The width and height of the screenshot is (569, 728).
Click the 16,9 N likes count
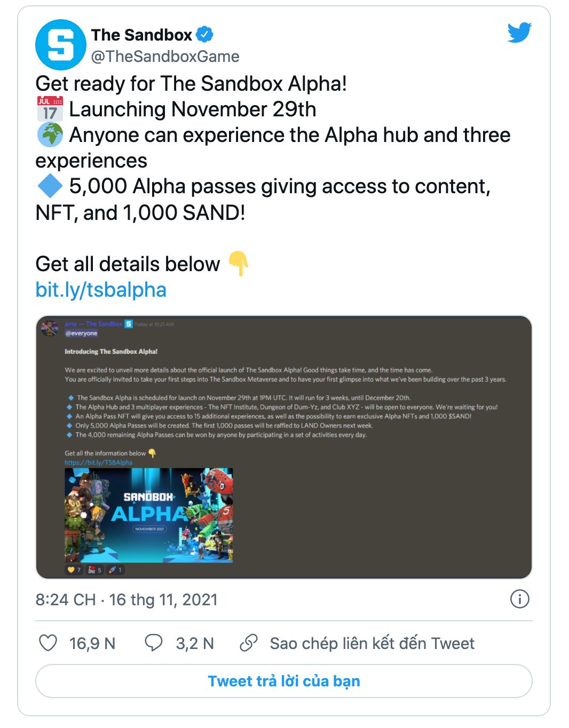tap(92, 643)
